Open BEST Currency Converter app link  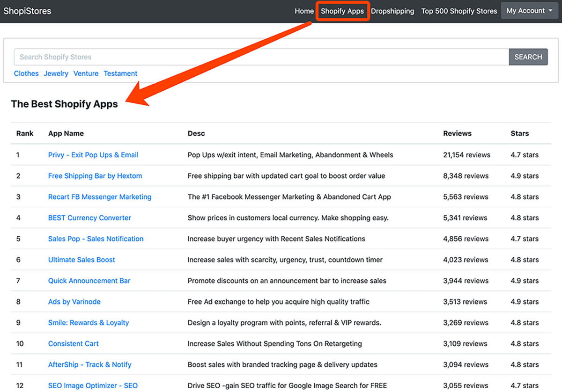click(89, 218)
